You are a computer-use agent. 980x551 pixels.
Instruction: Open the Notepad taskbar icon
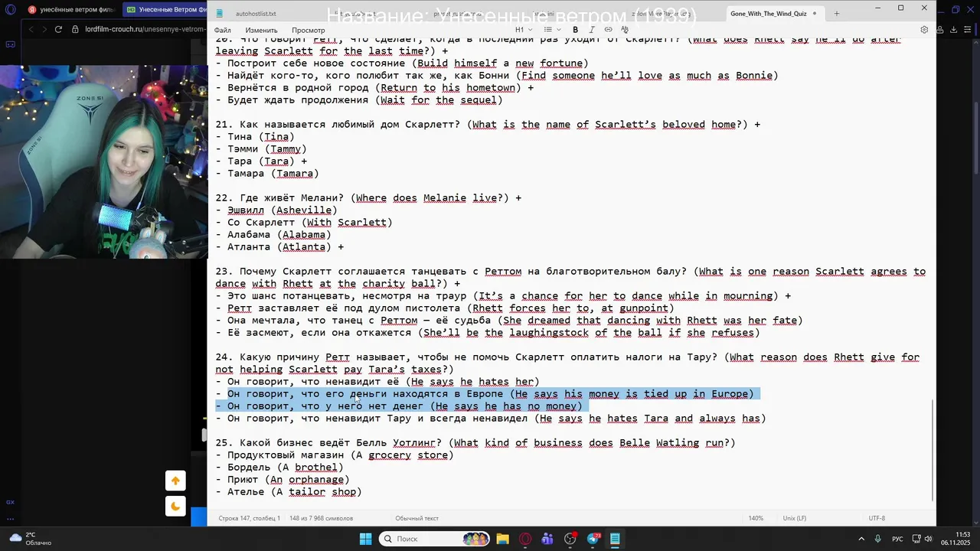[615, 539]
